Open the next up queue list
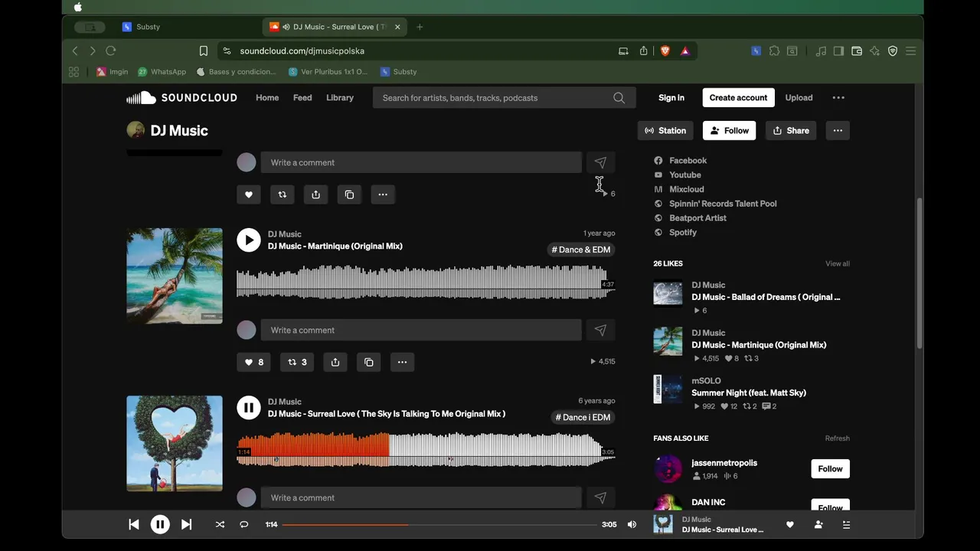Image resolution: width=980 pixels, height=551 pixels. [x=846, y=524]
